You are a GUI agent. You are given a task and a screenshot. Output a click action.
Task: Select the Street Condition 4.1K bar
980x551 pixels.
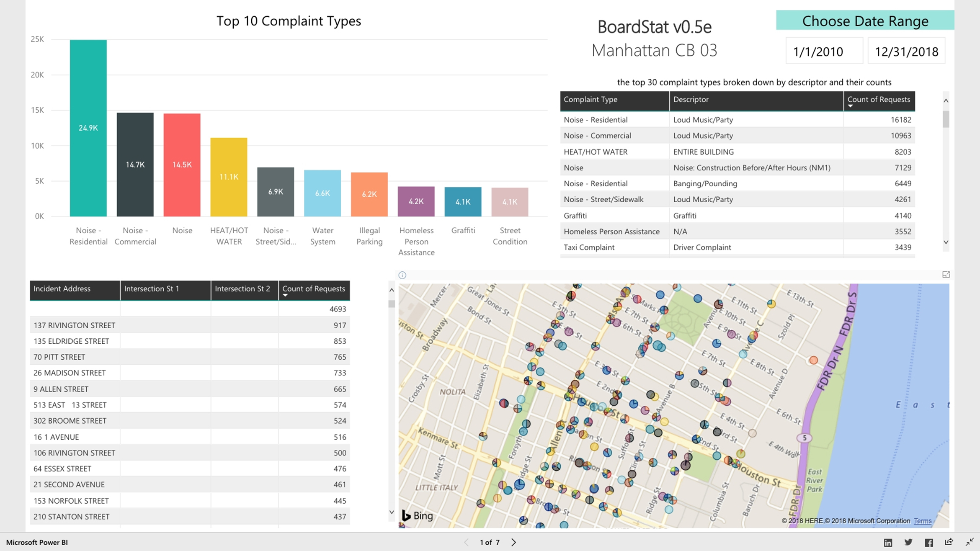click(x=510, y=202)
